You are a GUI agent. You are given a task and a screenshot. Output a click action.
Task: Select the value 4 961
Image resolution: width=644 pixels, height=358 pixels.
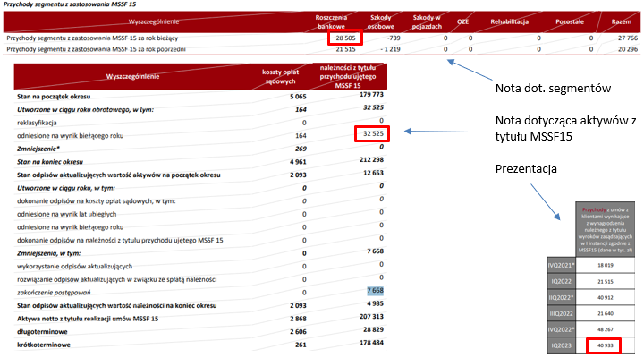pos(298,162)
